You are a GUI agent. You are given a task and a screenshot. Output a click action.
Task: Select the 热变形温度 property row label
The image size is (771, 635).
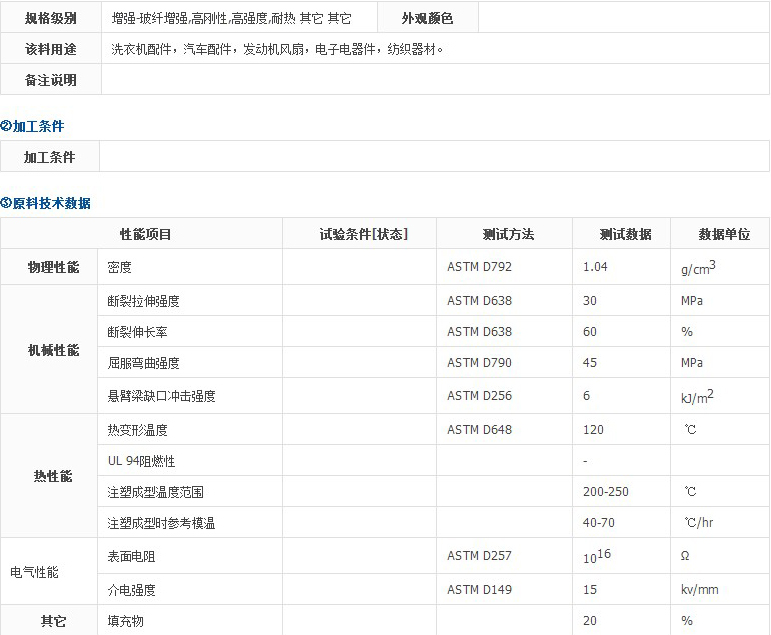137,430
